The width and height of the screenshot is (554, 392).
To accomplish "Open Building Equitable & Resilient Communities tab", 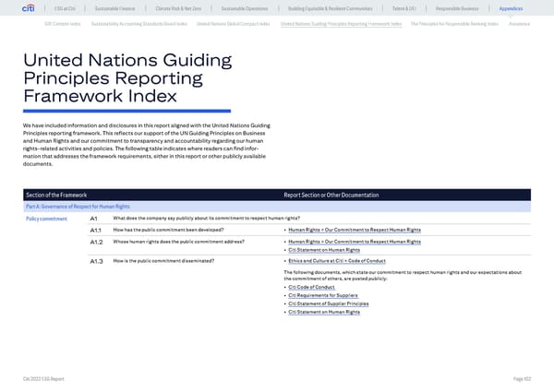I will [331, 8].
